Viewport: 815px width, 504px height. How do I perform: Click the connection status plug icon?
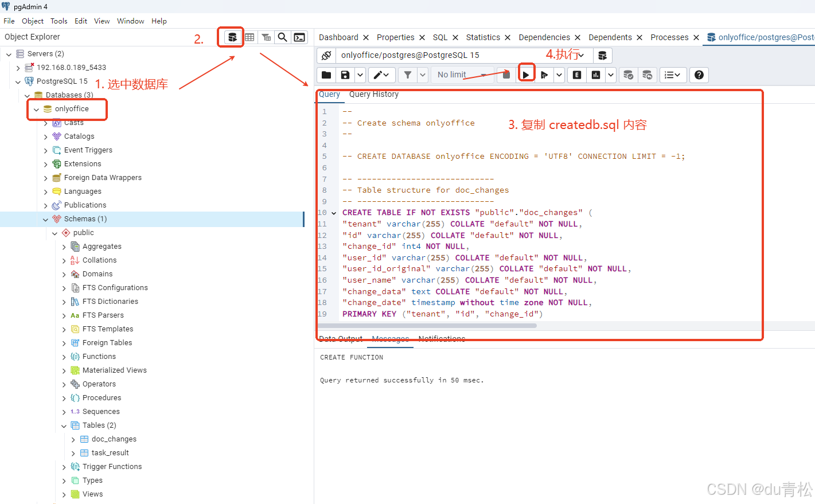point(326,56)
